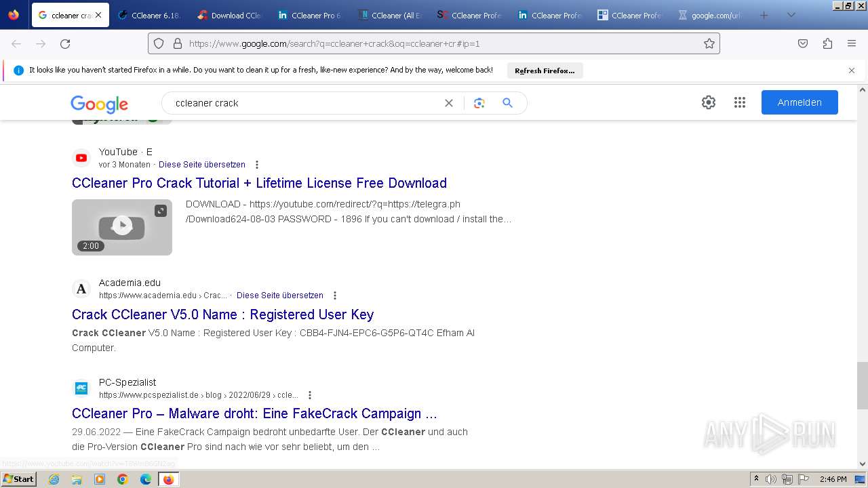Click the taskbar clock showing 2:46 PM
Screen dimensions: 868x488
833,479
